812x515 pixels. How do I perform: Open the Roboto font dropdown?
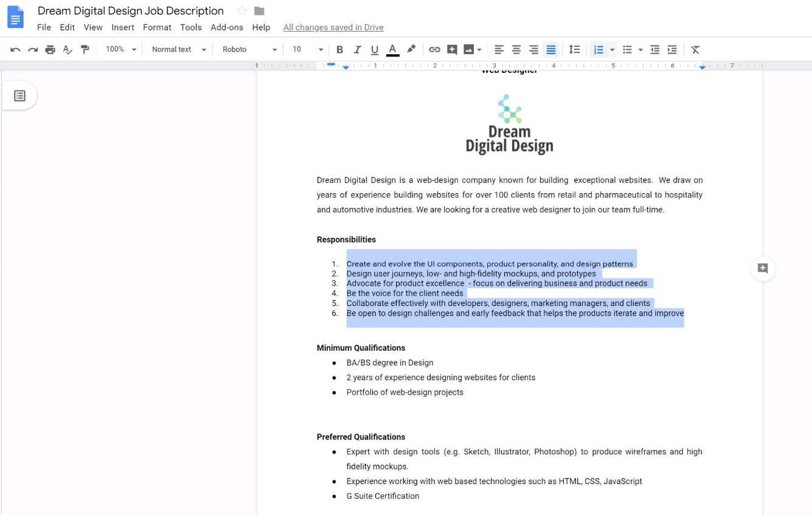[x=249, y=49]
